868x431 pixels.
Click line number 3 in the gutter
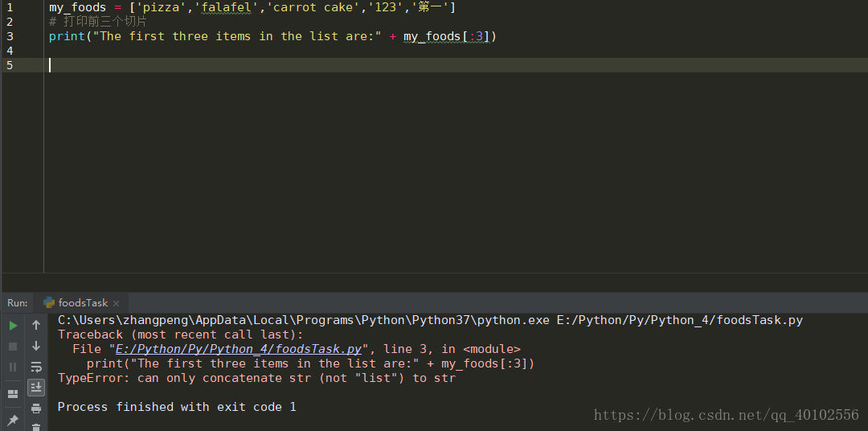pyautogui.click(x=10, y=36)
